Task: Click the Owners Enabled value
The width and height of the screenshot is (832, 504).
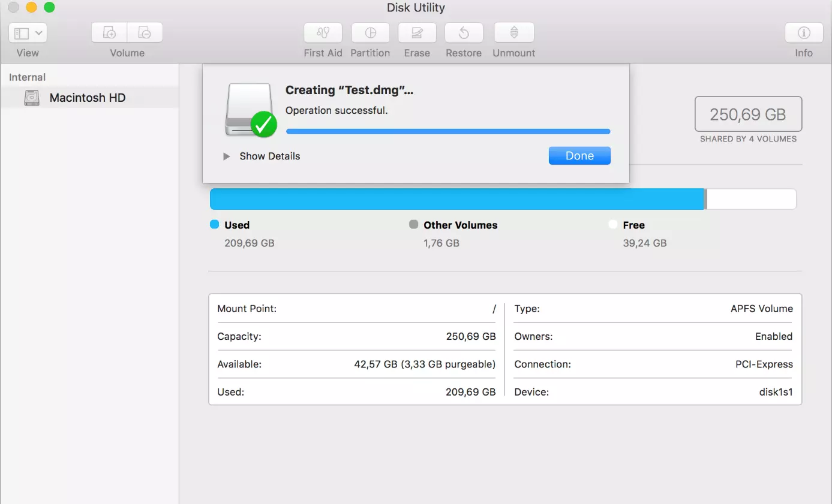Action: 774,337
